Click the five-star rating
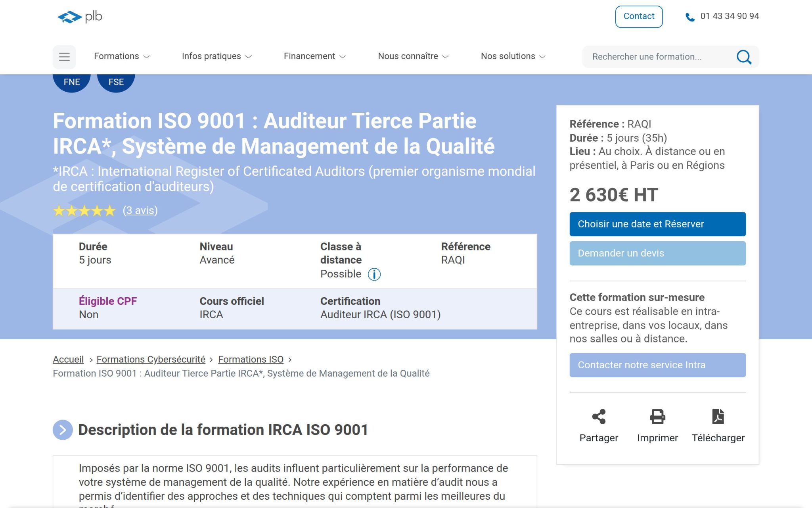Screen dimensions: 812x508 click(84, 211)
